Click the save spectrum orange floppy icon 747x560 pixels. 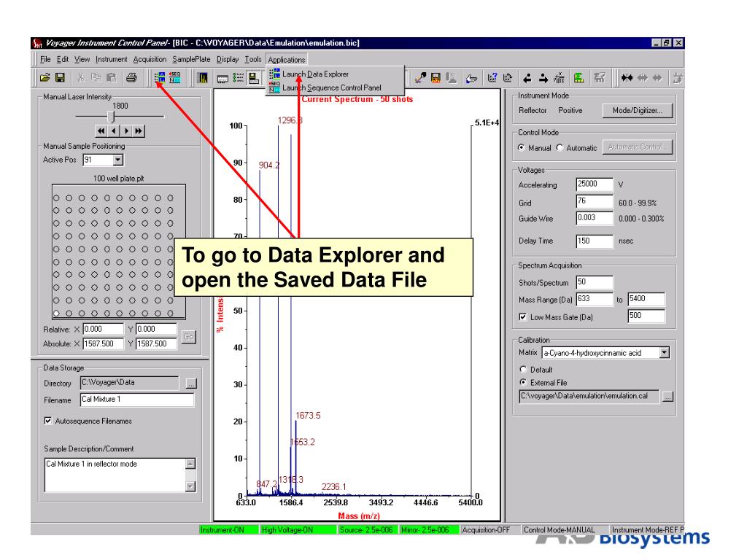436,77
